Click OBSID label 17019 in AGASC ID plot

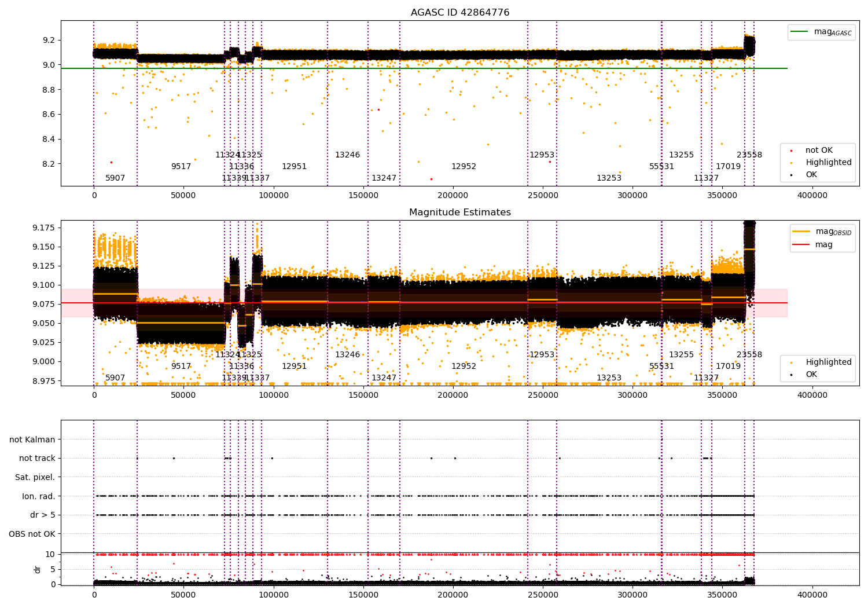pos(729,166)
